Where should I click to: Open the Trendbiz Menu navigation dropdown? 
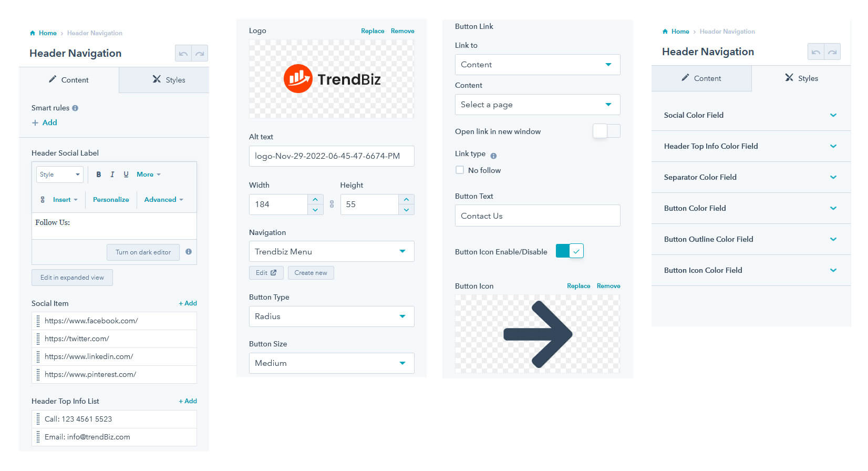coord(332,251)
